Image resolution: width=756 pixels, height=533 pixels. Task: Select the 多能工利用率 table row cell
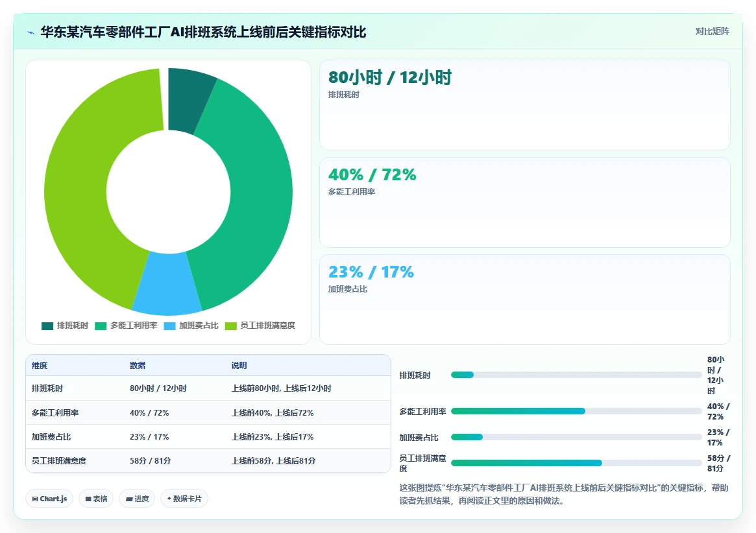click(55, 412)
